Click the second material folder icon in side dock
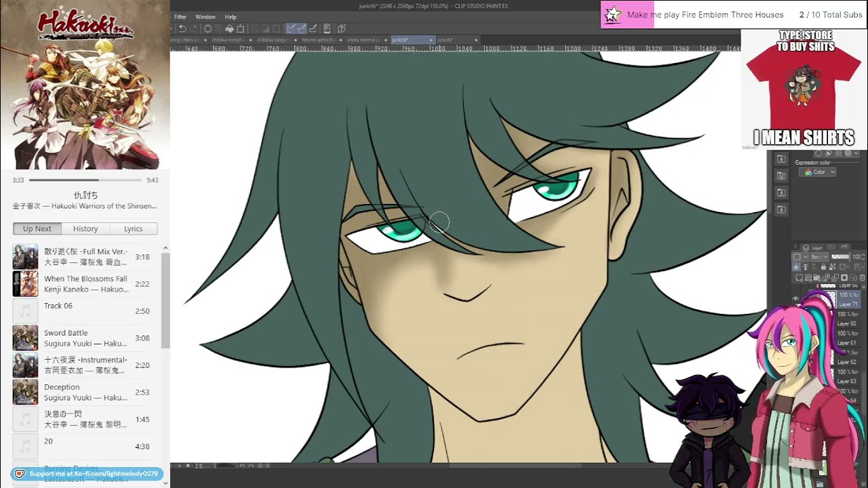The width and height of the screenshot is (868, 488). 781,176
